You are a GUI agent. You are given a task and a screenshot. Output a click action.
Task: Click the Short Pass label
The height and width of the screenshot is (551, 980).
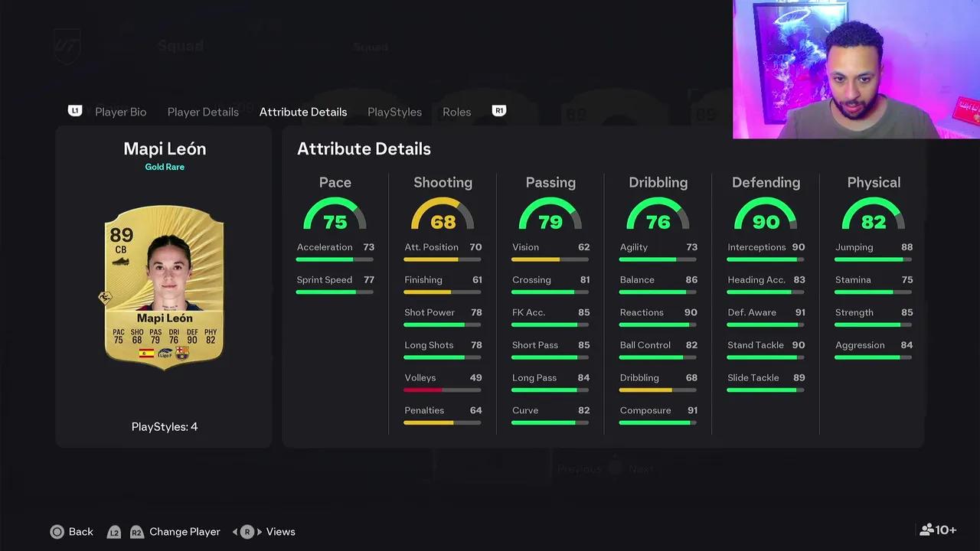[x=535, y=345]
